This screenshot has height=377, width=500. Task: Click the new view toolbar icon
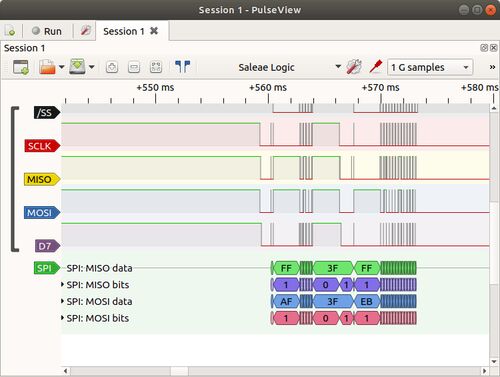[x=21, y=67]
